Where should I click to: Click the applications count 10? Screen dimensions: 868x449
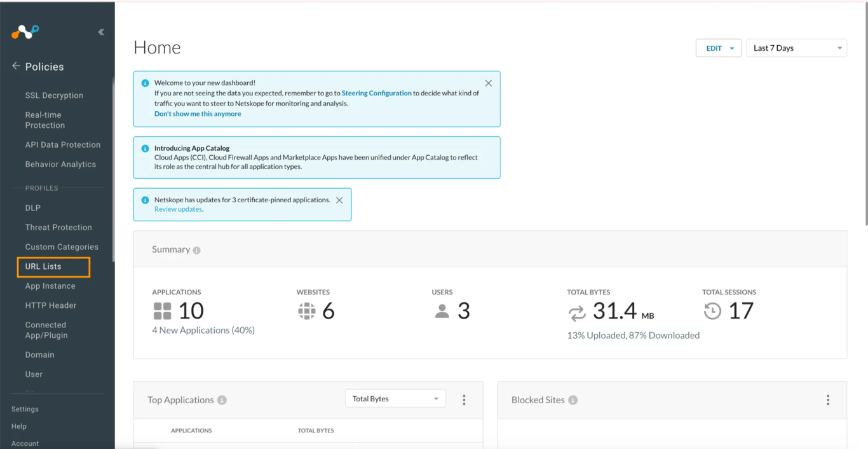tap(191, 311)
